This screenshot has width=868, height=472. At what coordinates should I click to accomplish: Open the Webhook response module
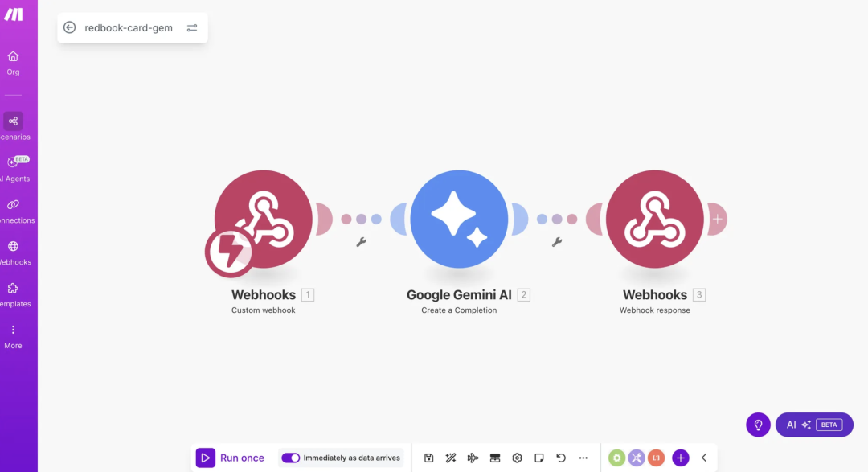coord(655,219)
